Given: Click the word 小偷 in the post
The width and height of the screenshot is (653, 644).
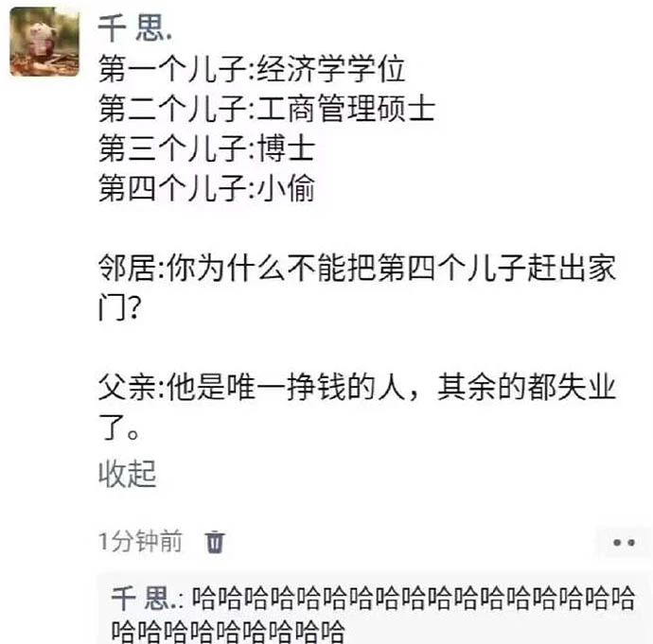Looking at the screenshot, I should (286, 188).
